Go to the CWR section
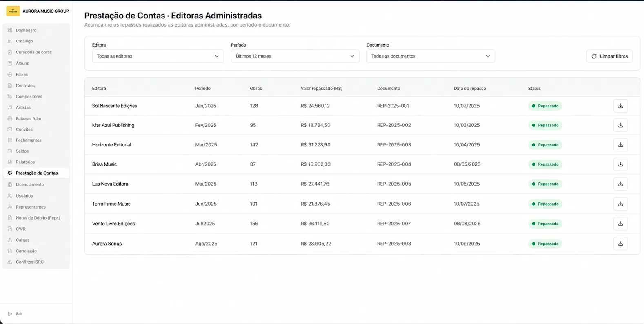644x324 pixels. (36, 229)
